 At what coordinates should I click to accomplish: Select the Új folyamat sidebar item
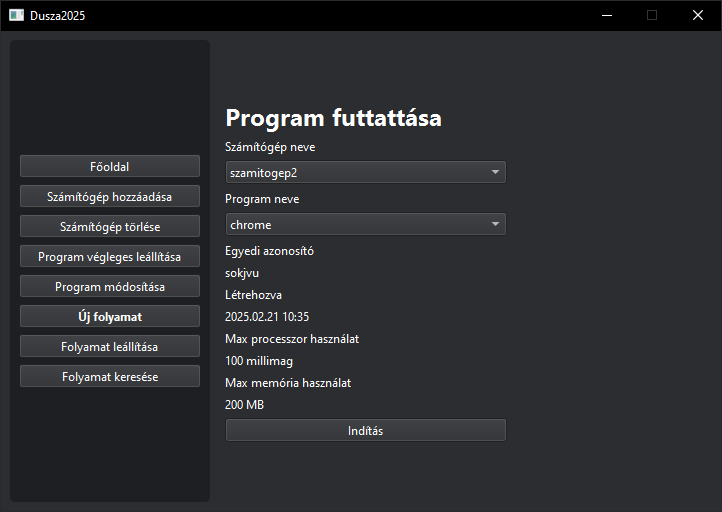pos(110,316)
